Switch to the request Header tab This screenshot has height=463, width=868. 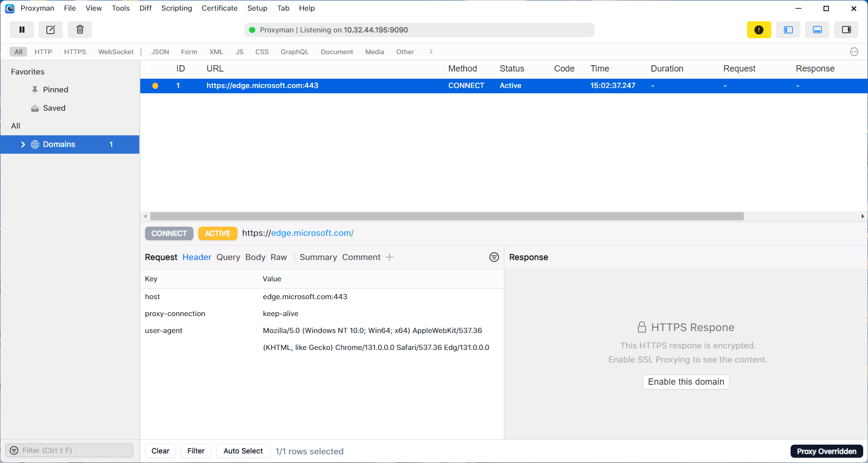pos(197,257)
